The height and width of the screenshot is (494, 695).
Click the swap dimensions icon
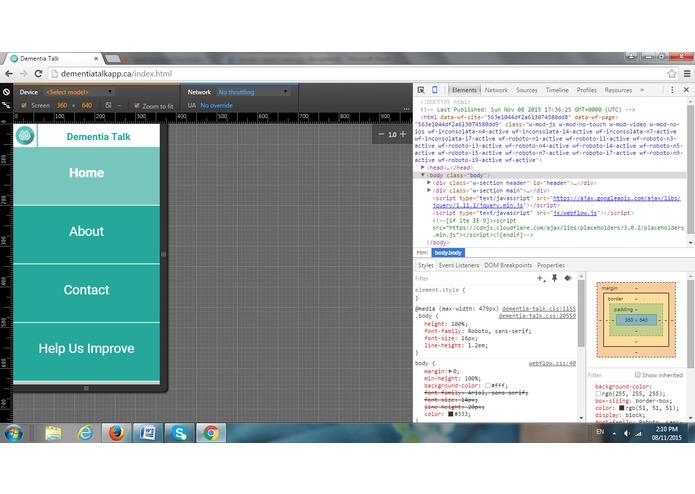108,105
